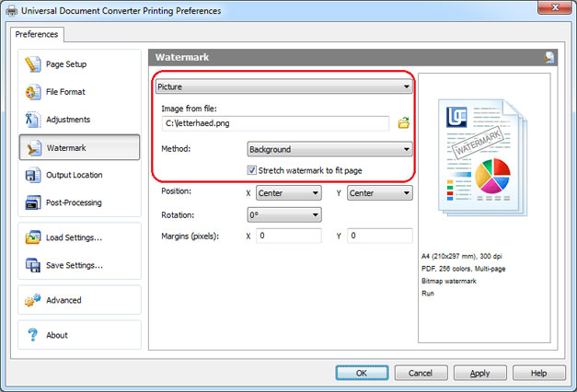Click the Page Setup ruler icon

(33, 64)
